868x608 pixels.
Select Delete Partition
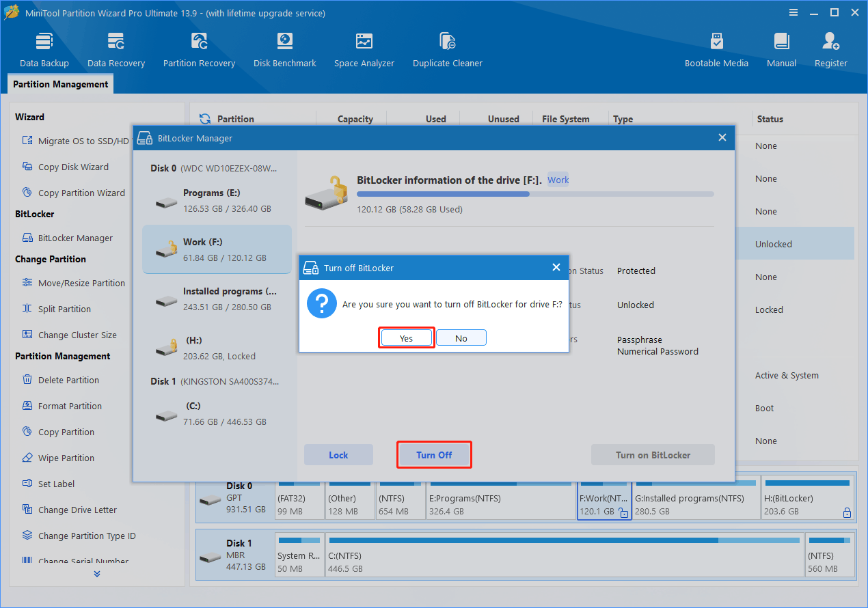click(x=60, y=380)
